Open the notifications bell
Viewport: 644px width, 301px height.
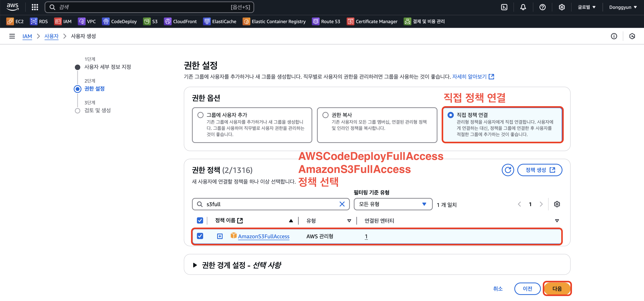tap(523, 7)
